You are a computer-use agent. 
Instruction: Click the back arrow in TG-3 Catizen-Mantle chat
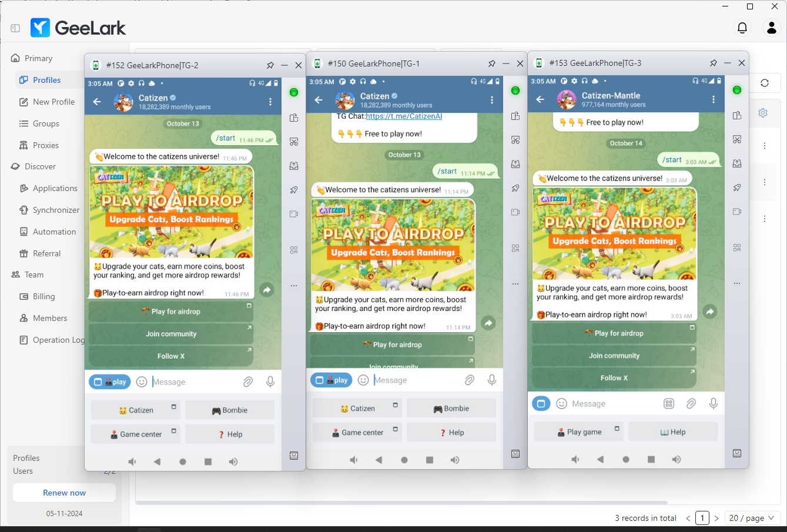(x=540, y=99)
